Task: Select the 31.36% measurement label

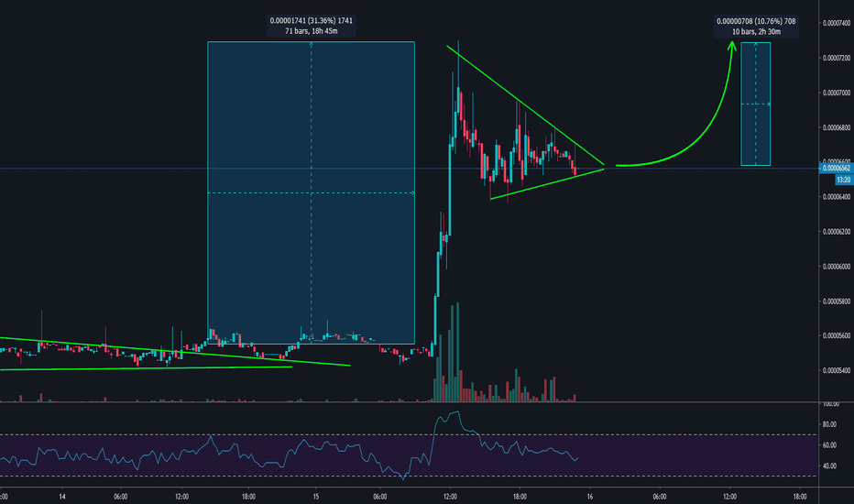Action: tap(311, 21)
